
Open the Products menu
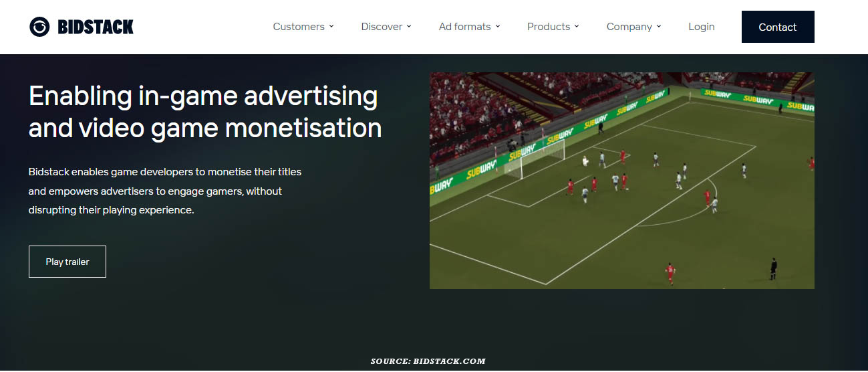pos(549,27)
